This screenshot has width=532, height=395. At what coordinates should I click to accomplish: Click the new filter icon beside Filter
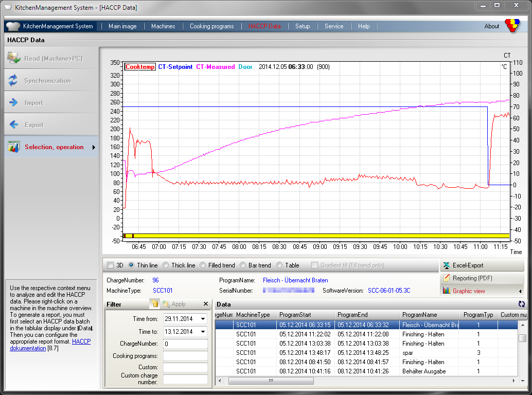tap(154, 304)
